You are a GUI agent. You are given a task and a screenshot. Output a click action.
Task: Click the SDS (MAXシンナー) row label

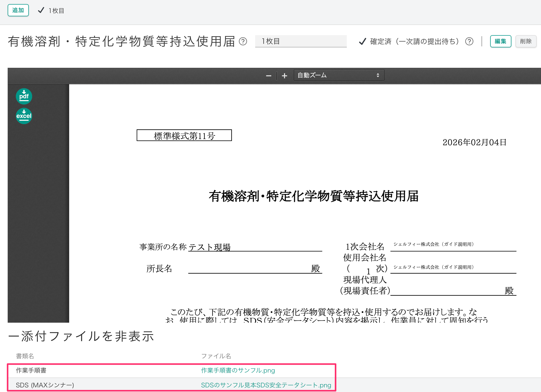tap(45, 385)
